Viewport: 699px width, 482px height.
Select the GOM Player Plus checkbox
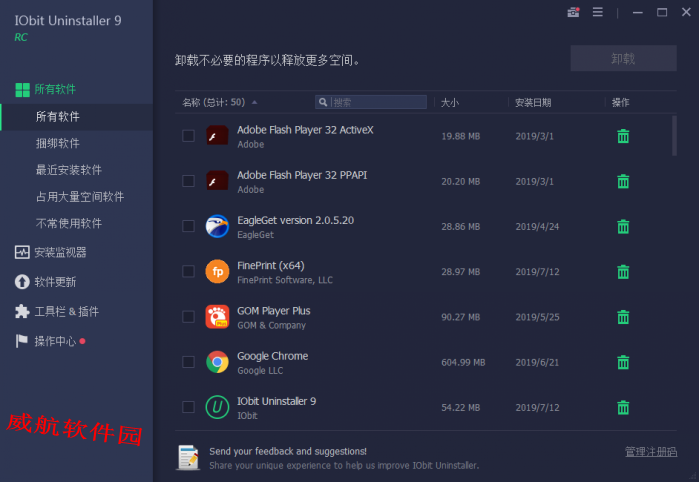tap(188, 317)
